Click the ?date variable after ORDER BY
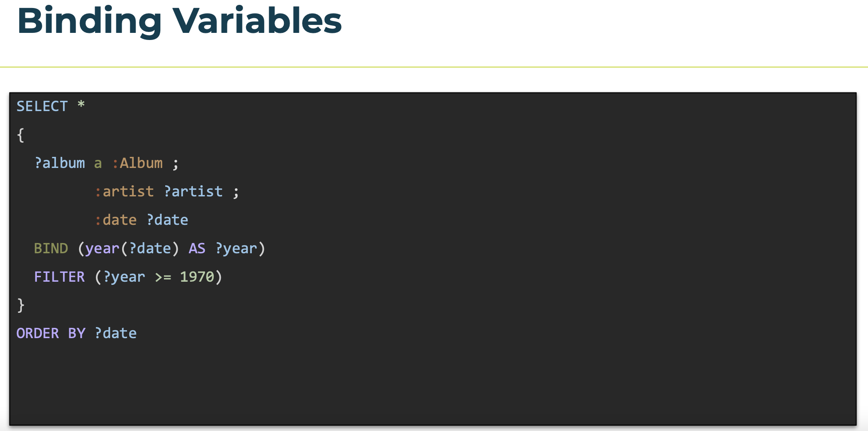This screenshot has width=868, height=431. tap(116, 333)
